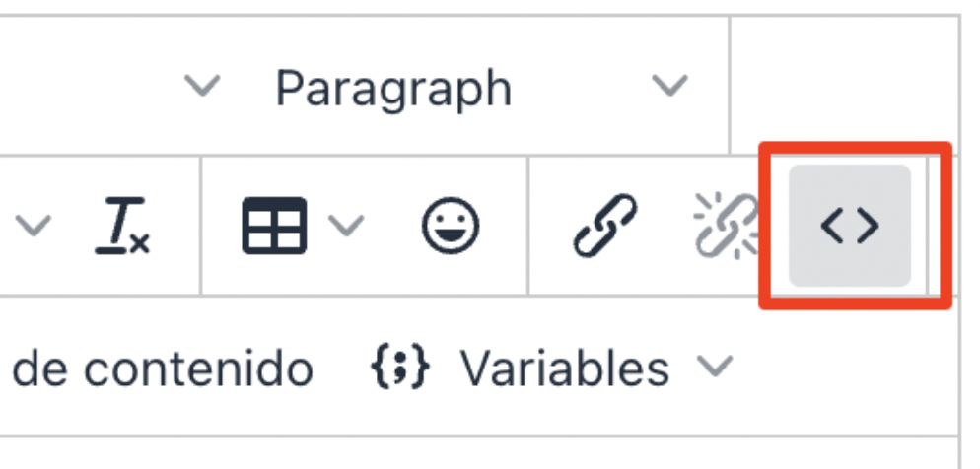The width and height of the screenshot is (980, 469).
Task: Insert a table using the table icon
Action: pyautogui.click(x=274, y=226)
